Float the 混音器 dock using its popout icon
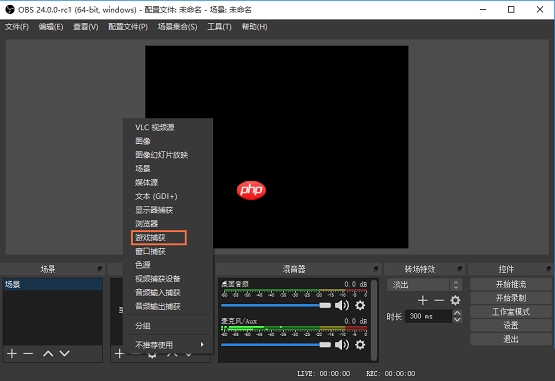The width and height of the screenshot is (555, 381). click(376, 269)
